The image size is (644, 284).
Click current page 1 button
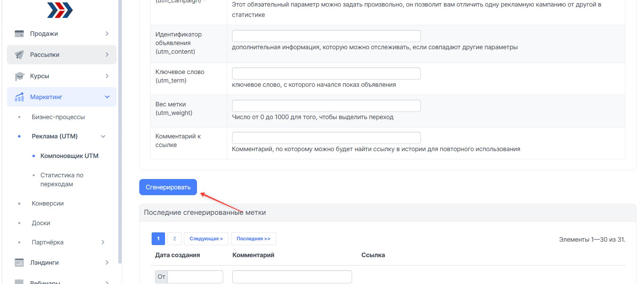[x=158, y=239]
